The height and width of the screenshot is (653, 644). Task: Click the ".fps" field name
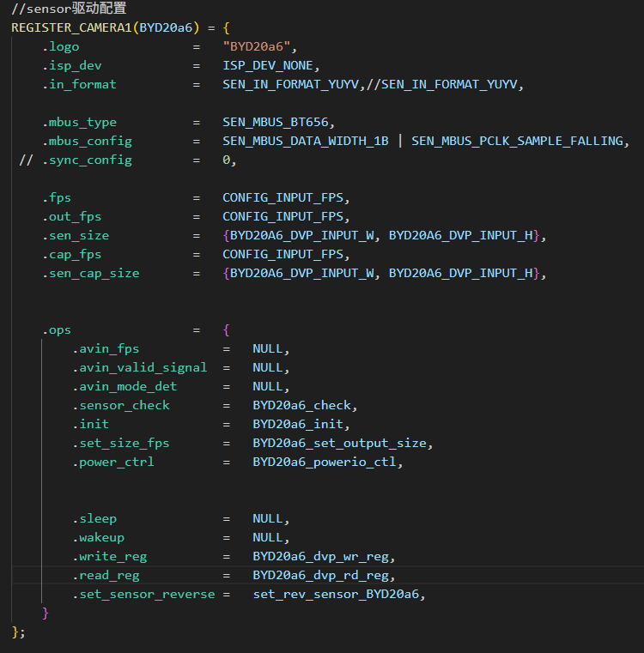[57, 198]
